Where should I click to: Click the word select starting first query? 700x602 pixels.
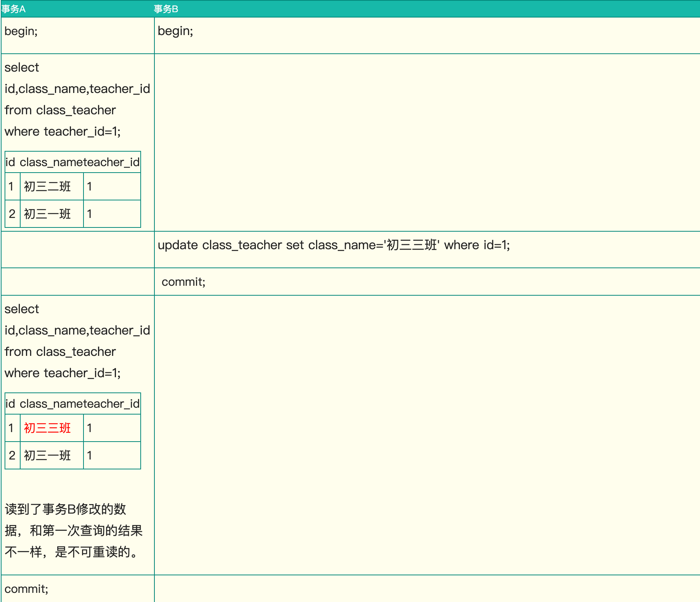22,67
